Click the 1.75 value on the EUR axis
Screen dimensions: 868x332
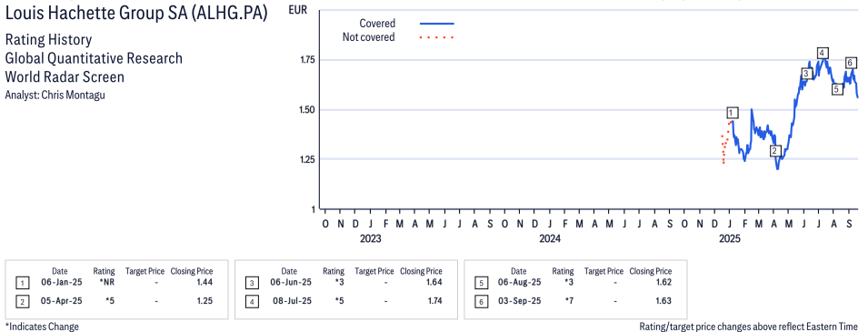pos(306,60)
